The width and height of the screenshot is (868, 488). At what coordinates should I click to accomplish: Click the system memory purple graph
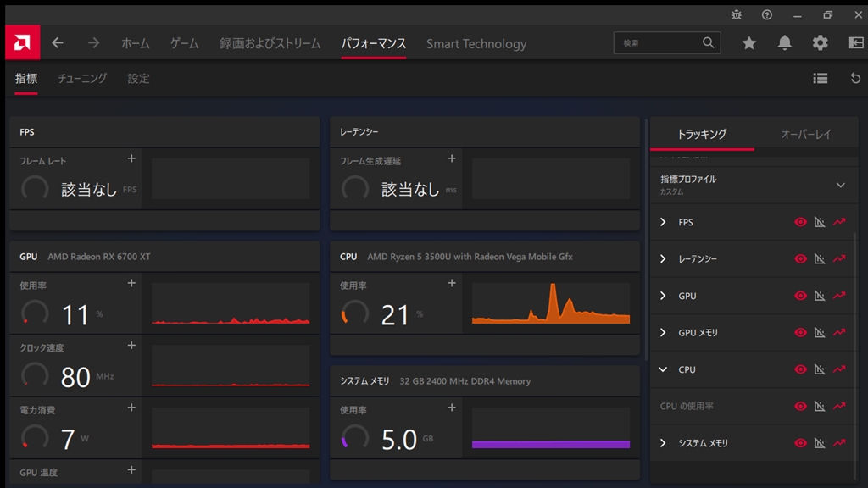[x=551, y=428]
